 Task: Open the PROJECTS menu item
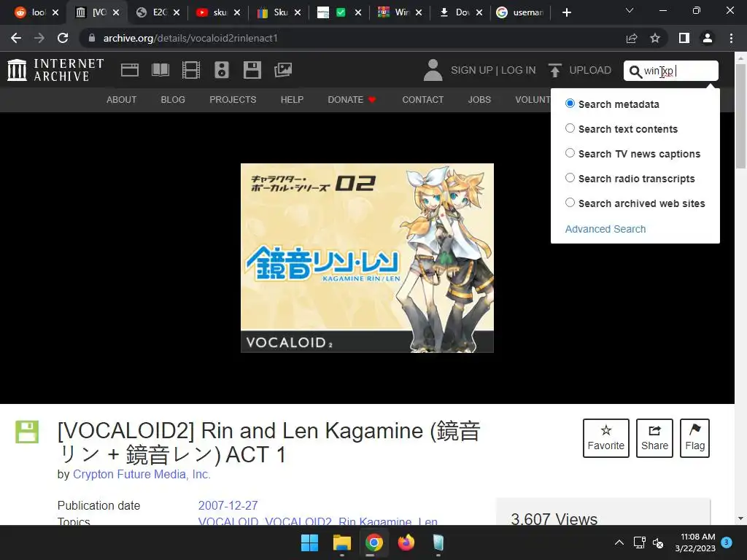[233, 99]
